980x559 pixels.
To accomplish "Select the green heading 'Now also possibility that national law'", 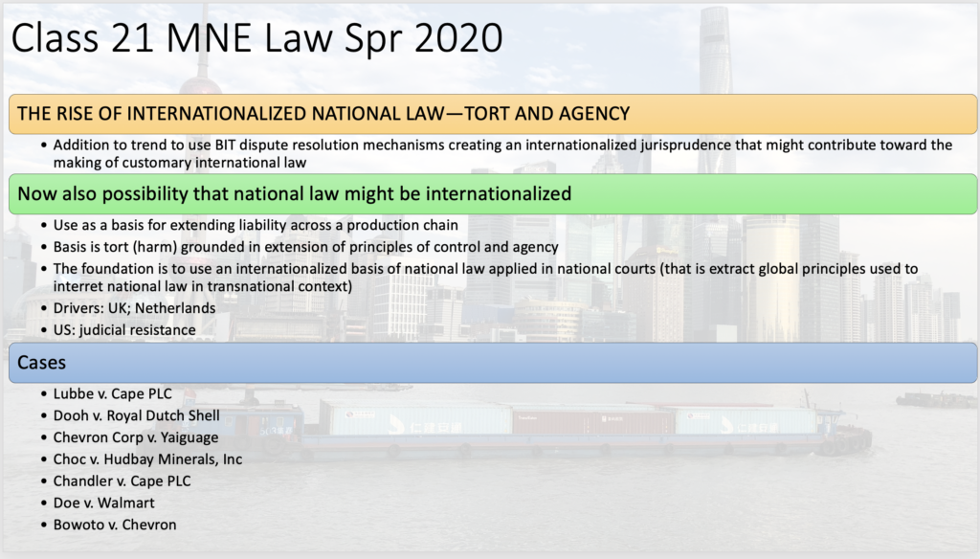I will point(493,194).
